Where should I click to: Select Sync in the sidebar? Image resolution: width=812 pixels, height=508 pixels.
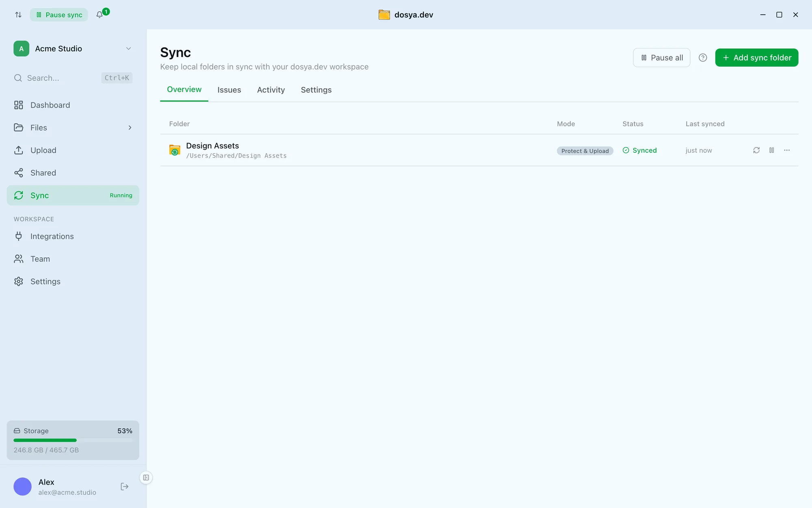[73, 195]
